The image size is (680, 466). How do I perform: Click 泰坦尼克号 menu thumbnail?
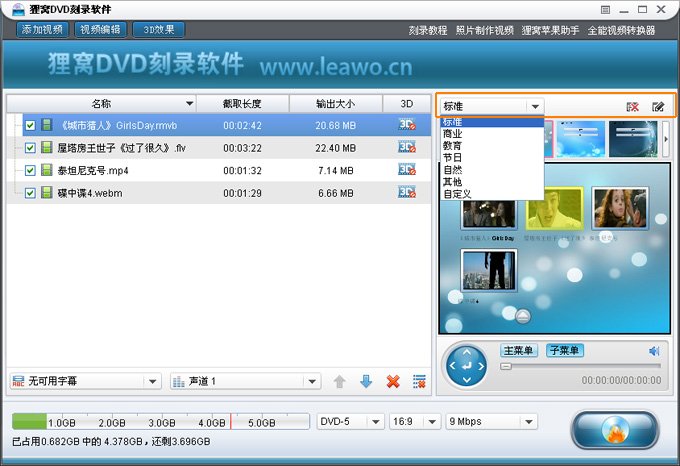point(620,209)
